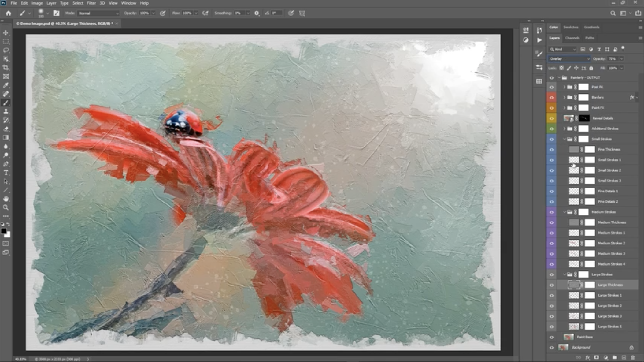Hide the Background layer
The width and height of the screenshot is (644, 362).
[552, 347]
